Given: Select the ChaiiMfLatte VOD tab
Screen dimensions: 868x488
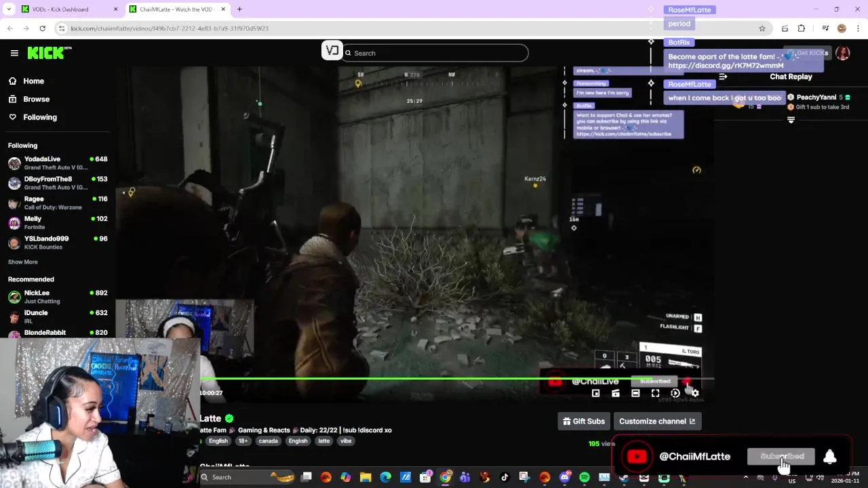Looking at the screenshot, I should (178, 9).
